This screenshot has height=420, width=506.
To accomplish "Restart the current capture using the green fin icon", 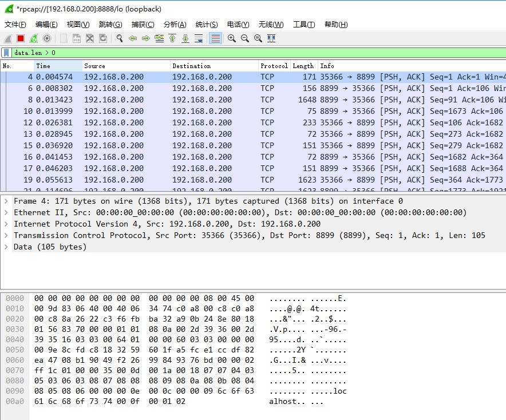I will 34,38.
